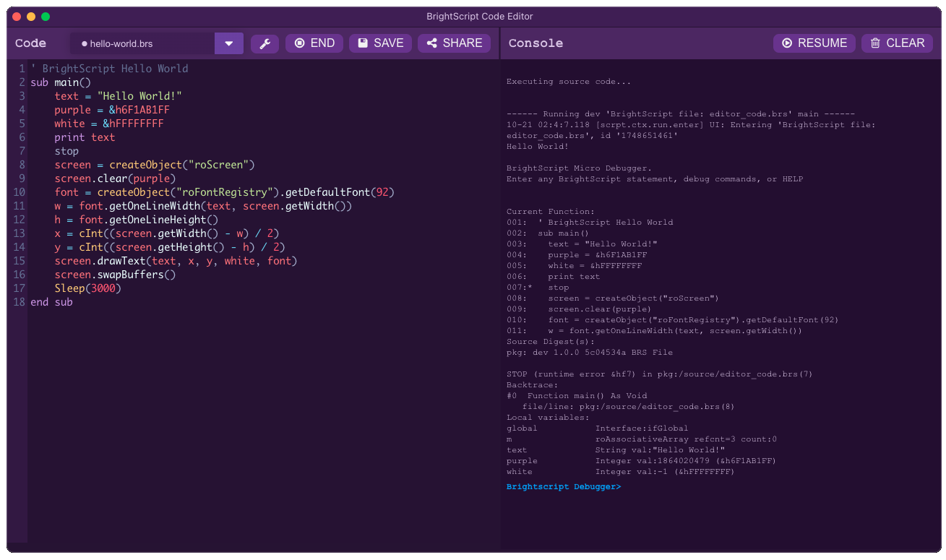Click the wrench settings icon
Screen dimensions: 946x560
265,43
